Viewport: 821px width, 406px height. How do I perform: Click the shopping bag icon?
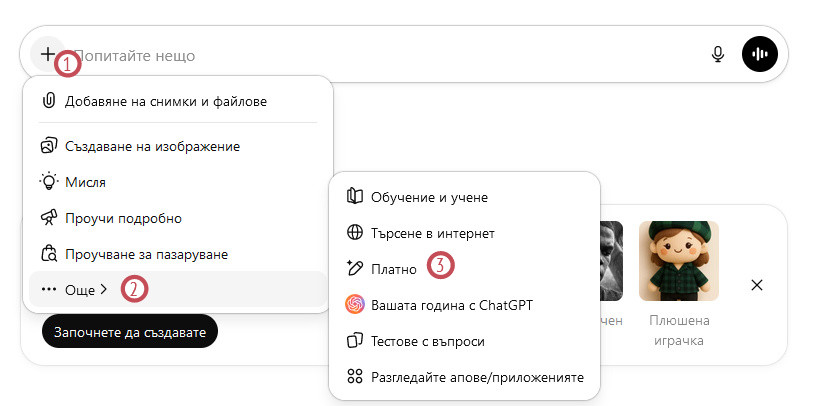coord(48,254)
